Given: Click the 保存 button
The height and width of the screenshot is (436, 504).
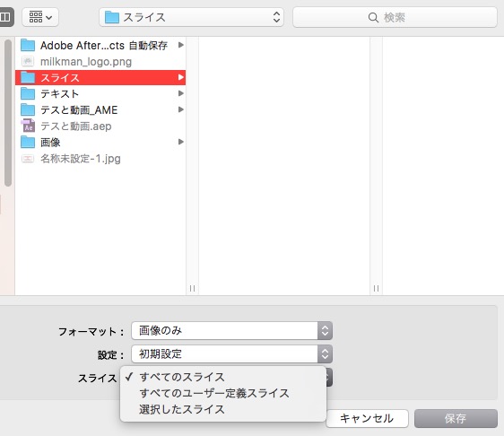Looking at the screenshot, I should (456, 418).
